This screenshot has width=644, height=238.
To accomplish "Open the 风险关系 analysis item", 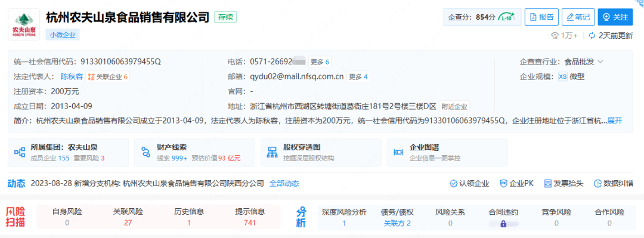I will [x=450, y=218].
